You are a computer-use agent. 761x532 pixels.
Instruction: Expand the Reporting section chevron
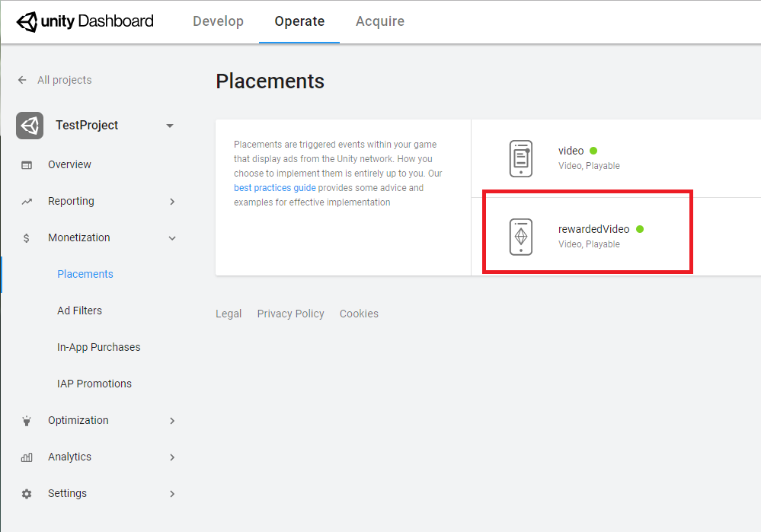pos(172,201)
